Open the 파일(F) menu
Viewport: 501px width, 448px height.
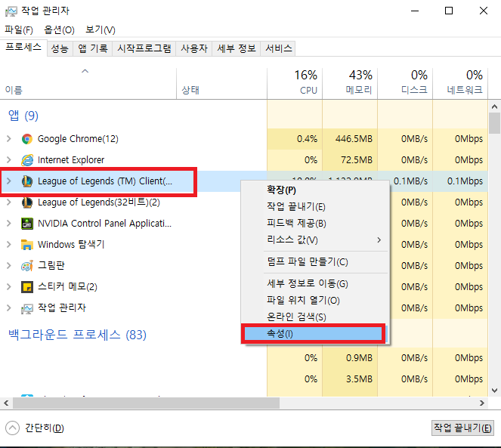pyautogui.click(x=19, y=29)
